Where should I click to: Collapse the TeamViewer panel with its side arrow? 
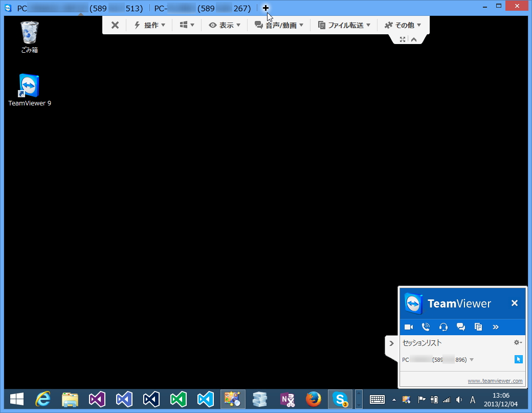pos(391,343)
